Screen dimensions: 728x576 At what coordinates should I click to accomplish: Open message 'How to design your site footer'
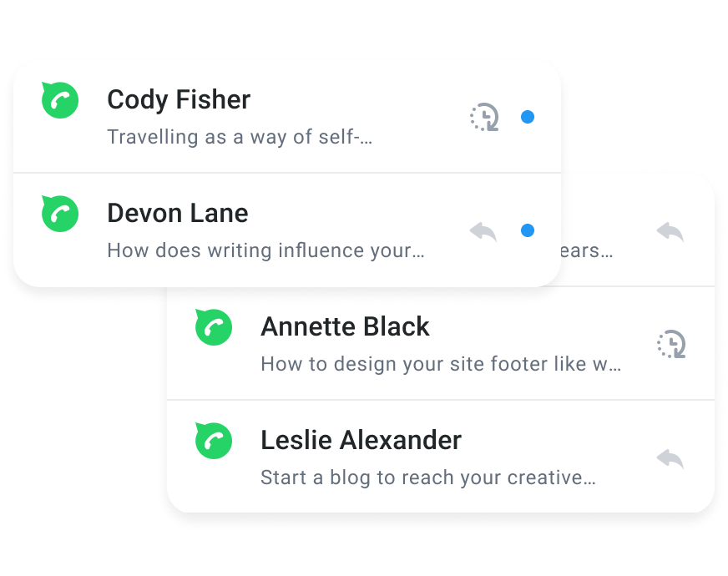pos(441,364)
